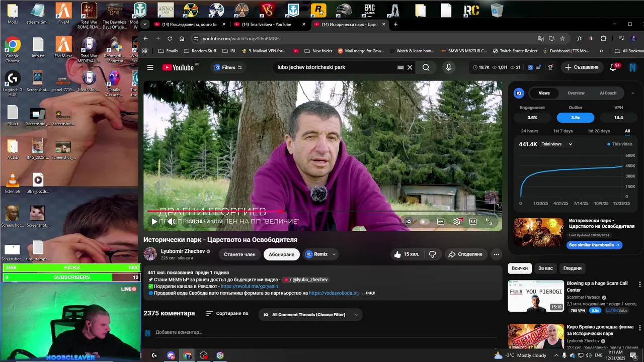644x362 pixels.
Task: Dislike the video with thumbs down
Action: (432, 254)
